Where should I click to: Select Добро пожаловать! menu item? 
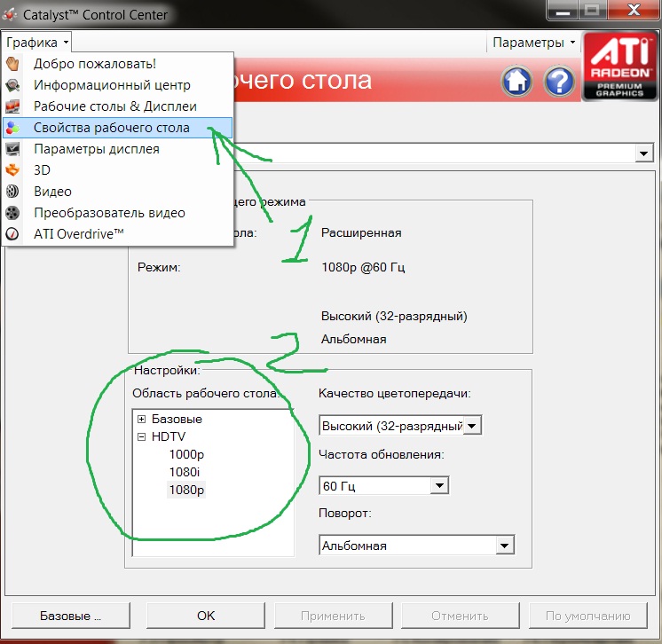pos(118,64)
